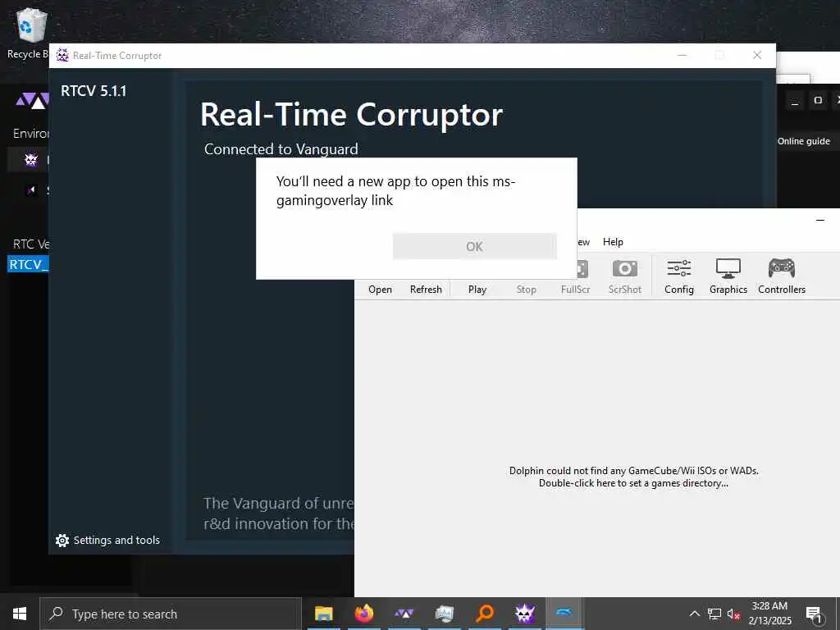Click Stop in Dolphin toolbar
Image resolution: width=840 pixels, height=630 pixels.
526,290
